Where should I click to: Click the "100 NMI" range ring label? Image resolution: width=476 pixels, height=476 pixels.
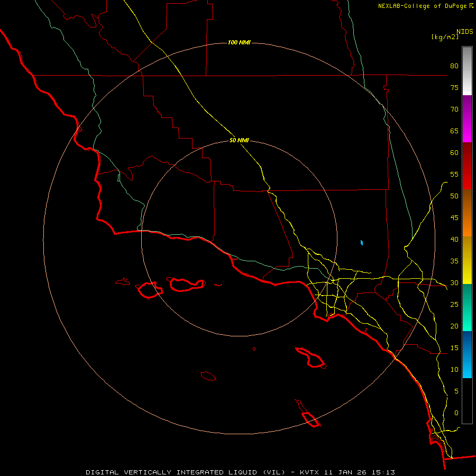point(239,42)
